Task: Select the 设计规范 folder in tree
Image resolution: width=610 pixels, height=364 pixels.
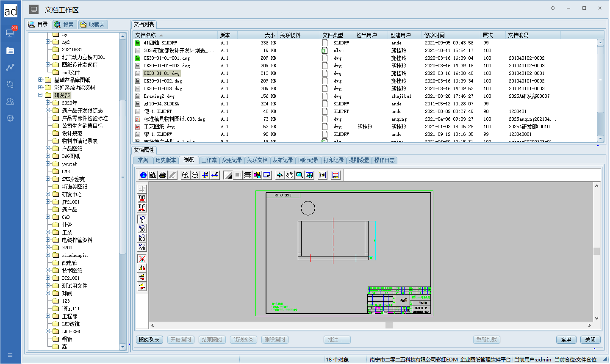Action: [x=72, y=133]
